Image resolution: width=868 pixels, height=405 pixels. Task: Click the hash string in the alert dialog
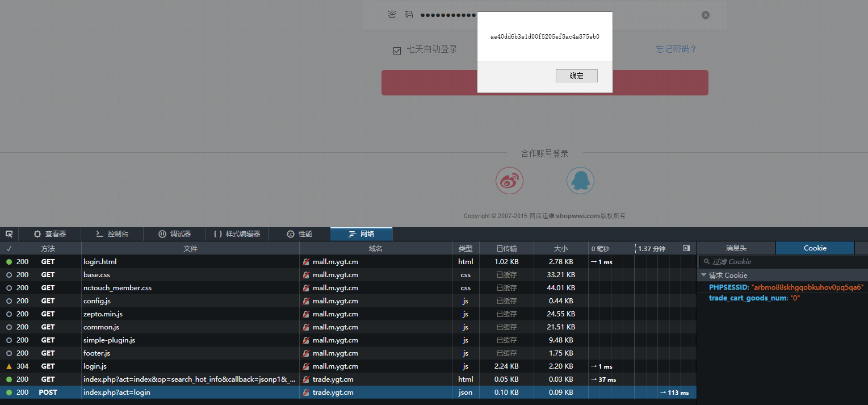coord(545,36)
